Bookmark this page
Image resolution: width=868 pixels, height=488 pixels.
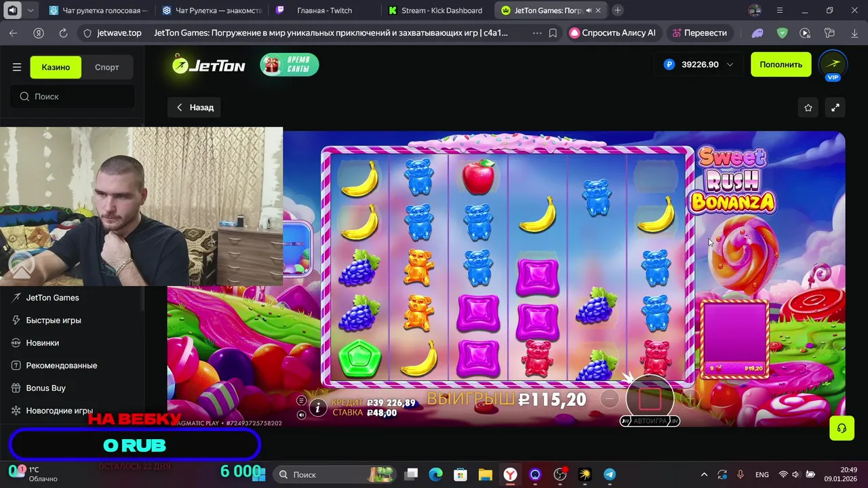click(x=553, y=33)
